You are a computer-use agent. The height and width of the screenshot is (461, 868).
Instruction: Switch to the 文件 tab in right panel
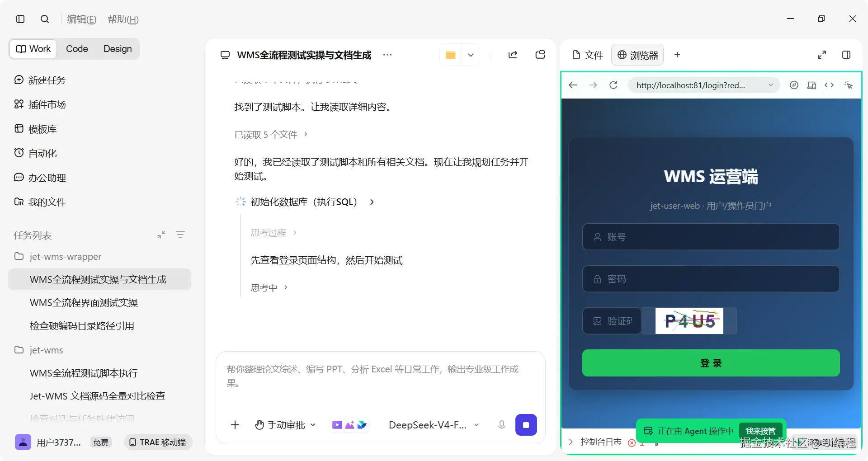[587, 55]
